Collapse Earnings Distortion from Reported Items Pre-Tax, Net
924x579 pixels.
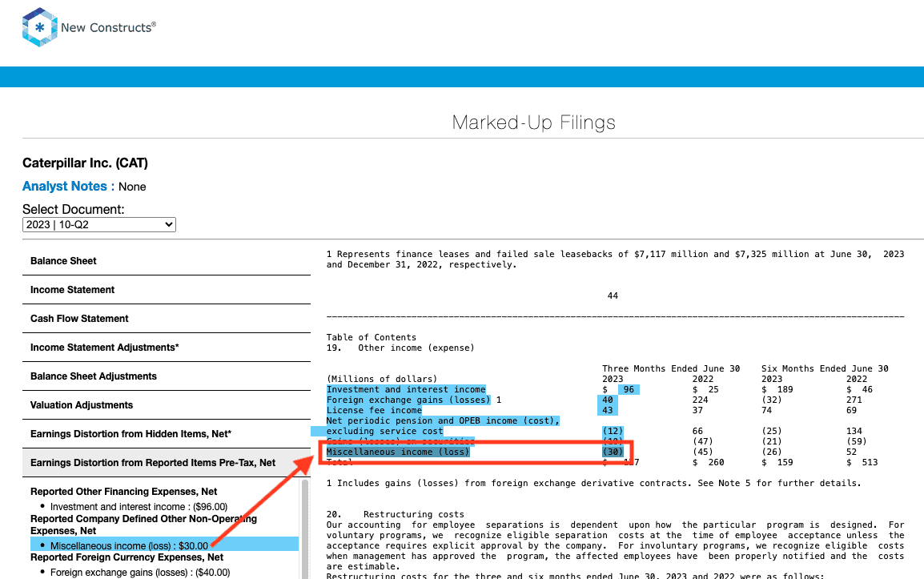[167, 463]
